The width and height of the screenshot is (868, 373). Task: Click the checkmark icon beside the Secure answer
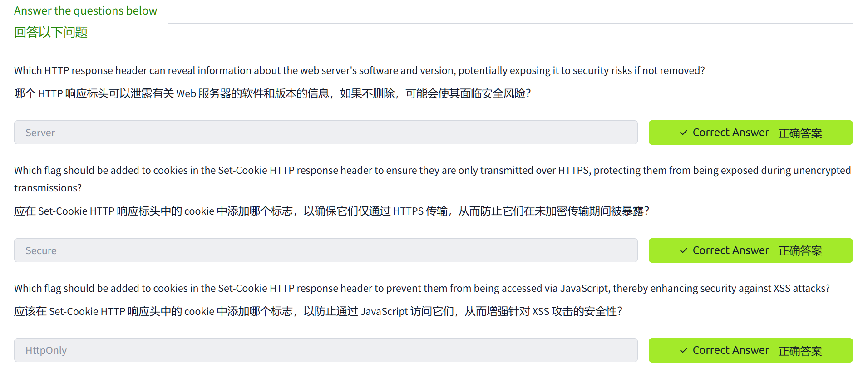[683, 251]
